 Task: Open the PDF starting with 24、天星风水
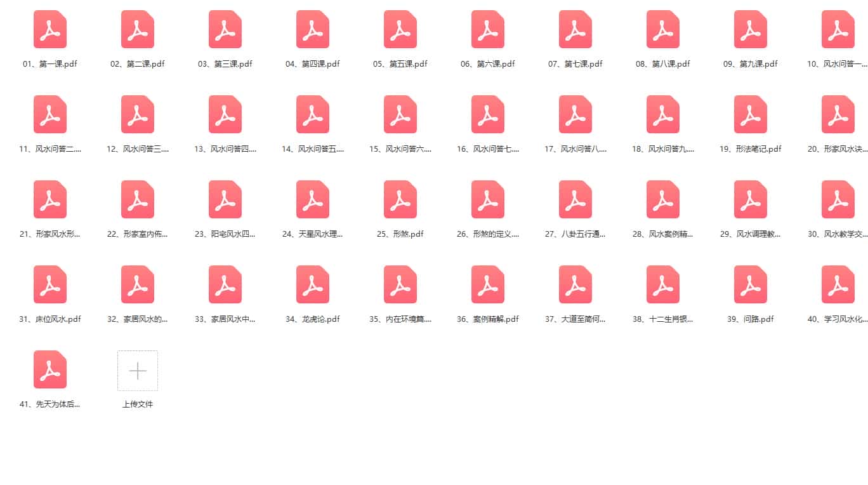click(313, 199)
